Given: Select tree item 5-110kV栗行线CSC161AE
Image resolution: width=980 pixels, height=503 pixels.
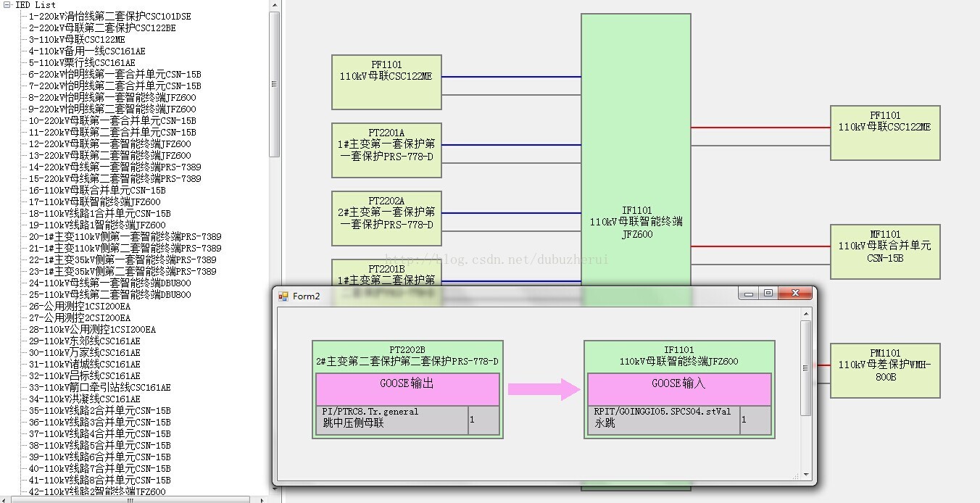Looking at the screenshot, I should [x=82, y=62].
